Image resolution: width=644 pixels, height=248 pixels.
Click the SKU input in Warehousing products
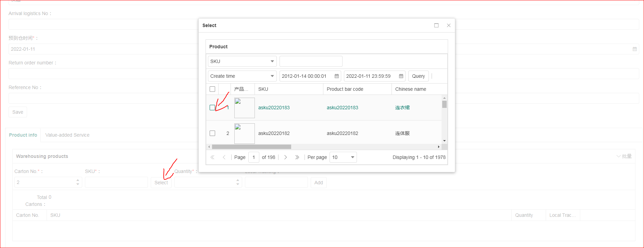click(116, 182)
